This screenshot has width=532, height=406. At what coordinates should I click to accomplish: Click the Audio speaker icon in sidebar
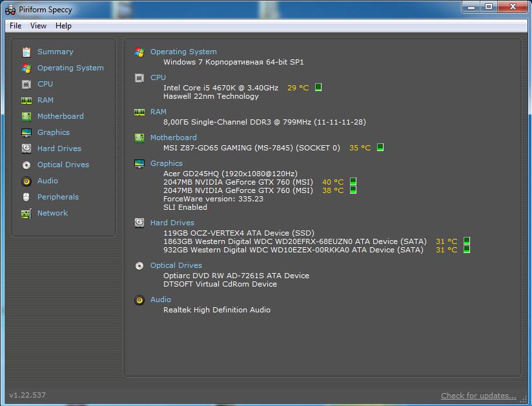point(26,181)
